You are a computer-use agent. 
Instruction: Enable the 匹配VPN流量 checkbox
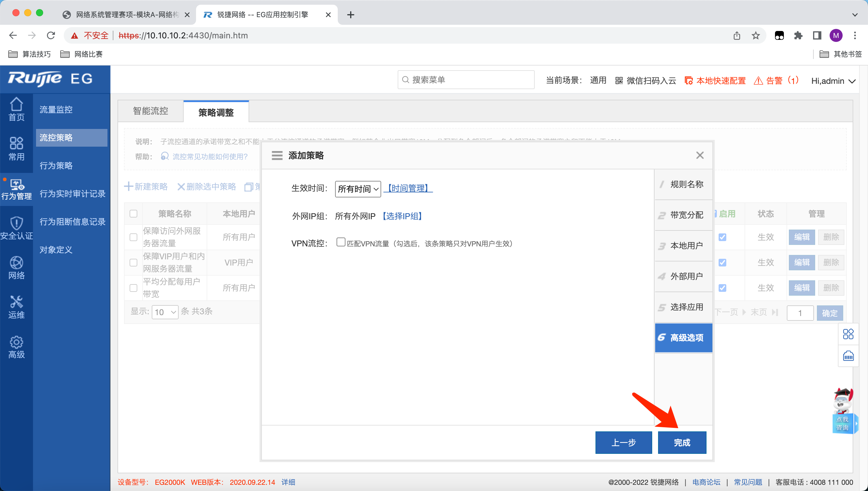point(341,242)
